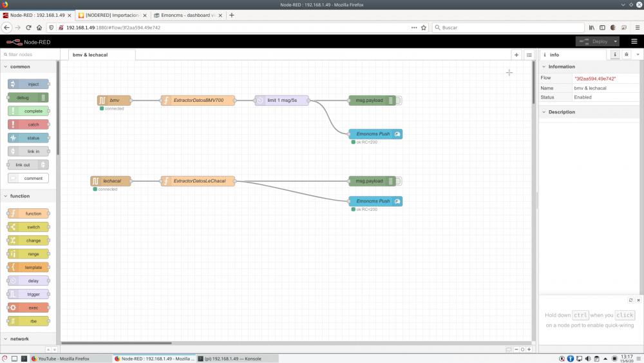This screenshot has height=363, width=644.
Task: Click the Buscar search box
Action: tap(508, 28)
